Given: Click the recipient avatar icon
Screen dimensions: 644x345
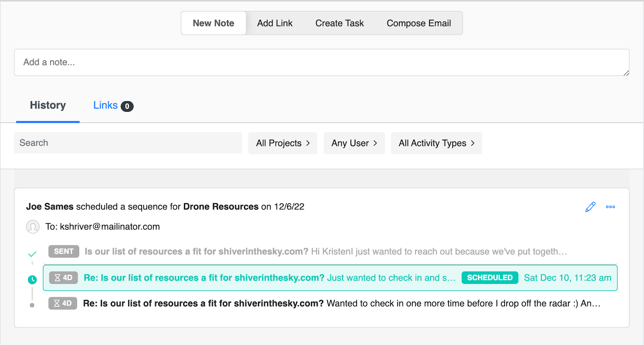Looking at the screenshot, I should 33,227.
